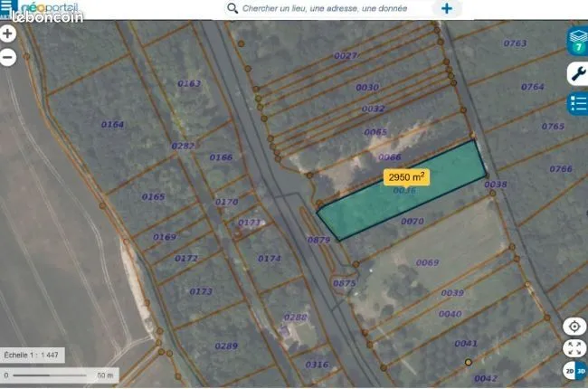Select parcel 0171
Image resolution: width=588 pixels, height=389 pixels.
(x=250, y=223)
